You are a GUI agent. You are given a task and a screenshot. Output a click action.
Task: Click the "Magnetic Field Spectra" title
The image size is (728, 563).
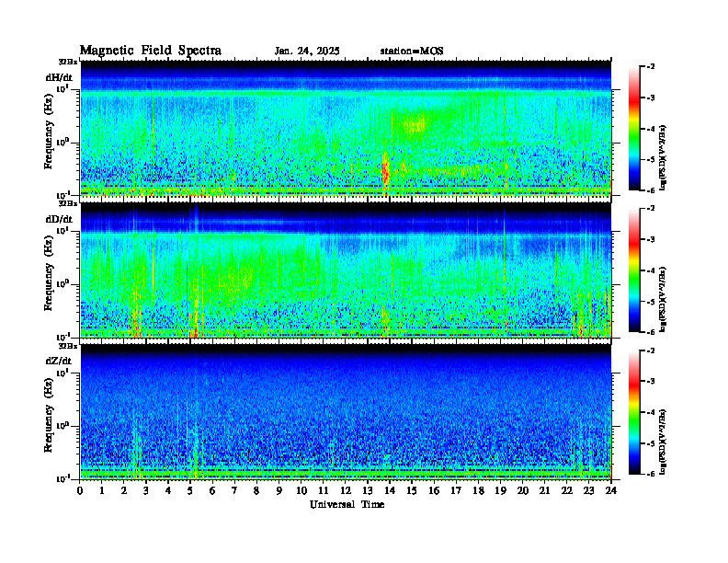pyautogui.click(x=151, y=51)
